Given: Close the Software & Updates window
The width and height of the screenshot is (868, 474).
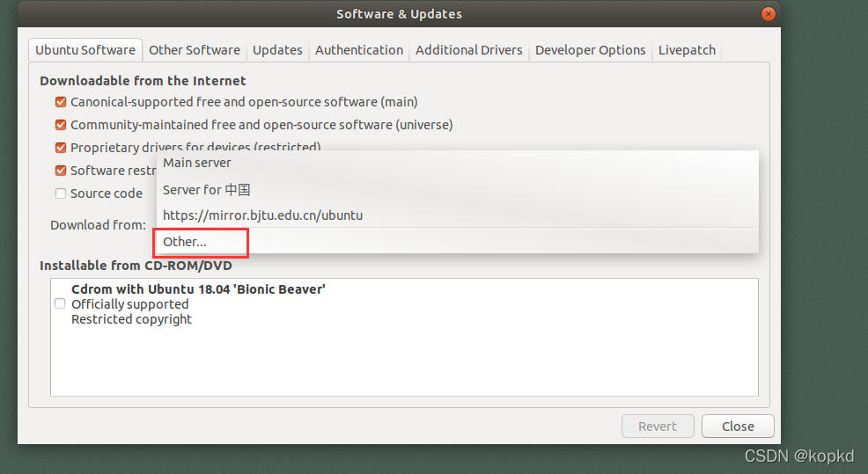Looking at the screenshot, I should coord(768,14).
